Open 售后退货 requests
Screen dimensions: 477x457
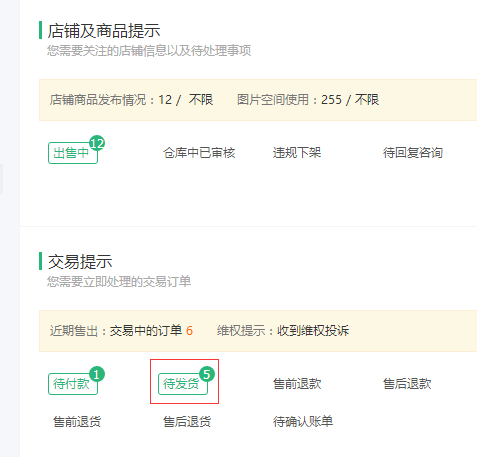point(187,422)
